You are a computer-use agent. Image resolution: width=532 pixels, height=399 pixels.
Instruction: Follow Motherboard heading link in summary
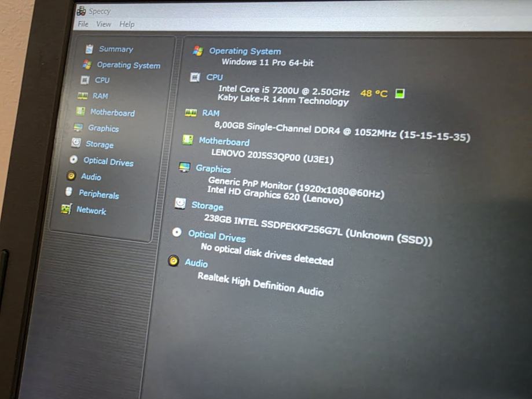(224, 141)
